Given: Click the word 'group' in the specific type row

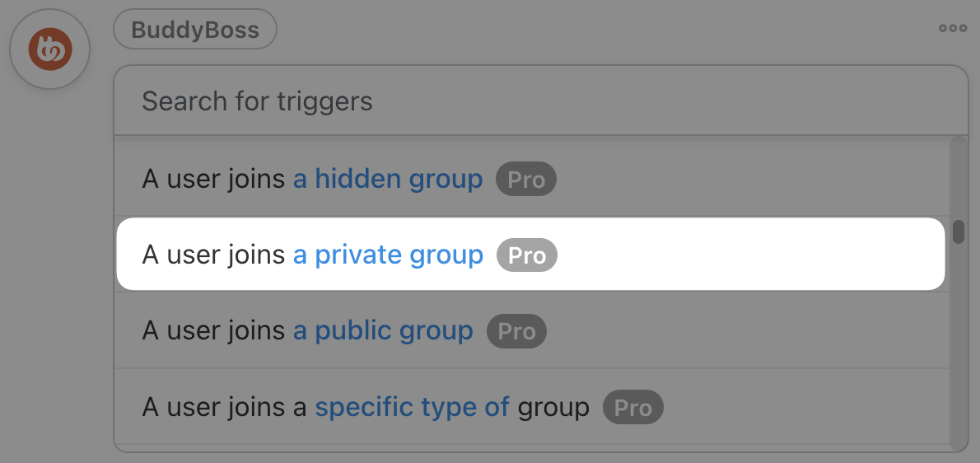Looking at the screenshot, I should (x=553, y=407).
